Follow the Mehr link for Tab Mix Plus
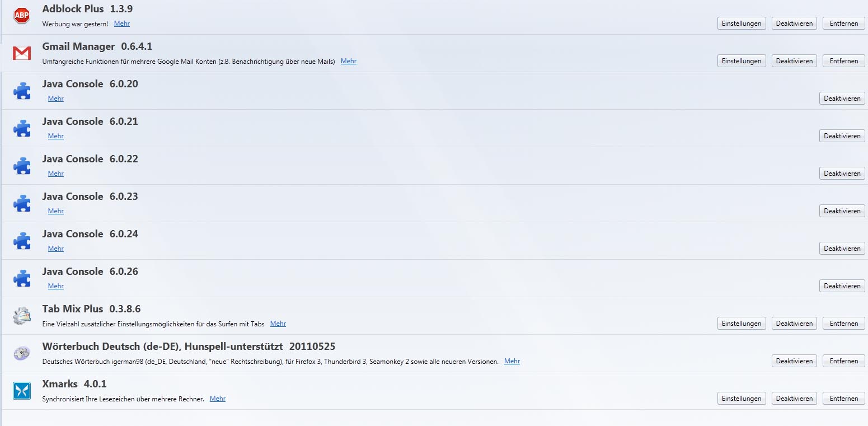This screenshot has width=868, height=426. 278,324
